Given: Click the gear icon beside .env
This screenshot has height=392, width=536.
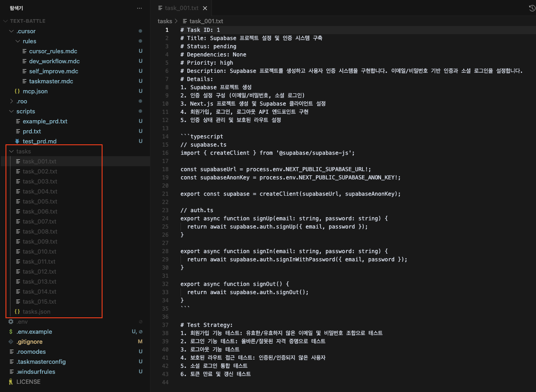Looking at the screenshot, I should pos(11,321).
